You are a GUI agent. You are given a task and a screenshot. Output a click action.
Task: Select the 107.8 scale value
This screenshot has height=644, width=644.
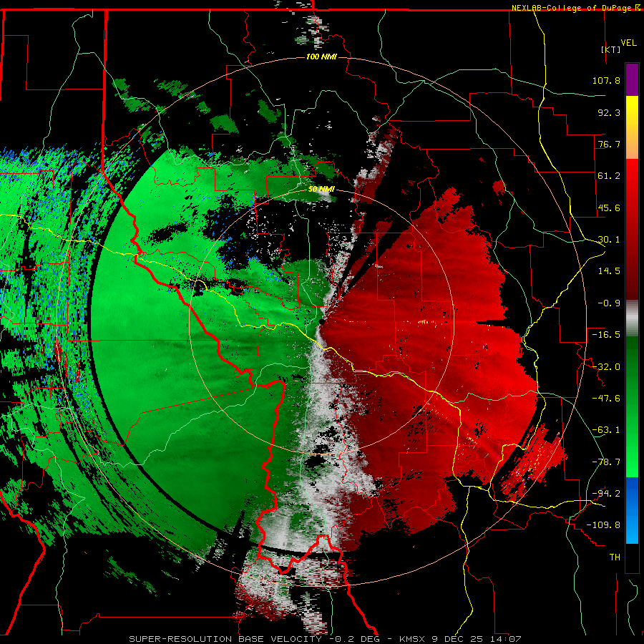[x=606, y=80]
